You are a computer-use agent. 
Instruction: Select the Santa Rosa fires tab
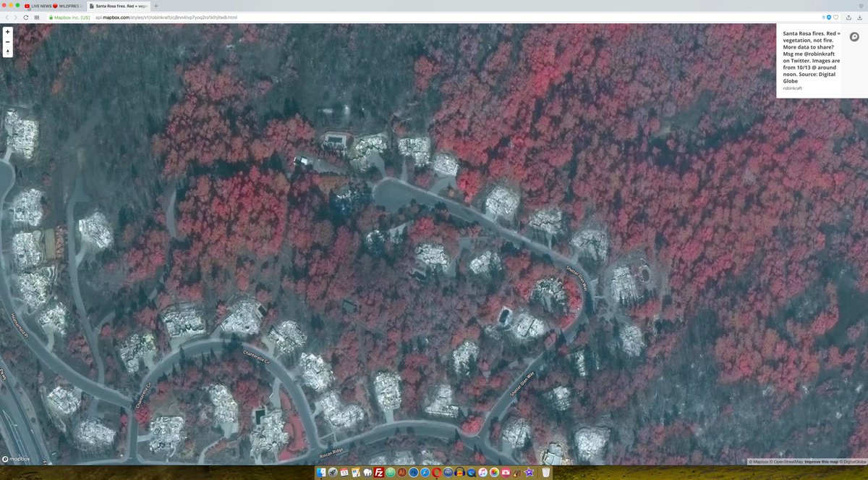[119, 5]
